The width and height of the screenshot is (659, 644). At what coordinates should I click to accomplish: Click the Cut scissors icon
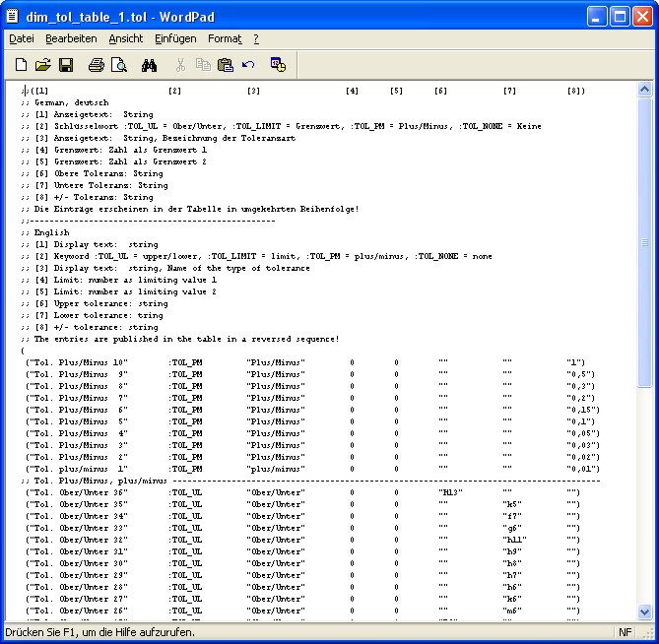(180, 65)
